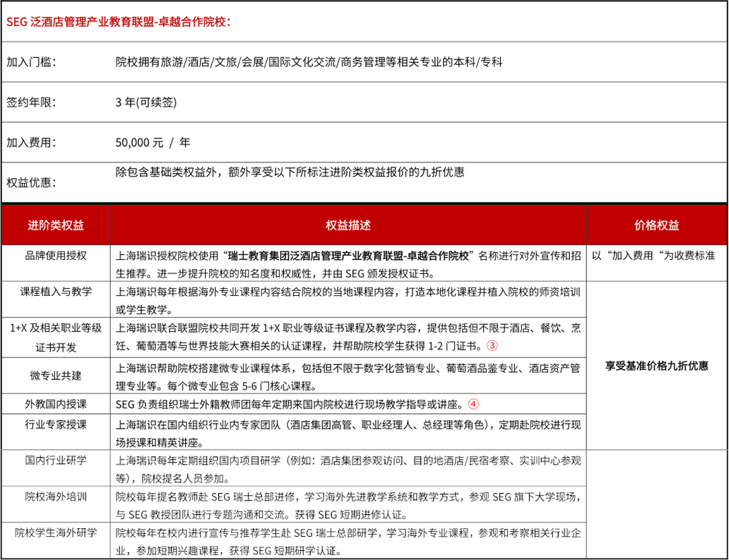729x560 pixels.
Task: Select the "权益优惠" row label
Action: [31, 182]
